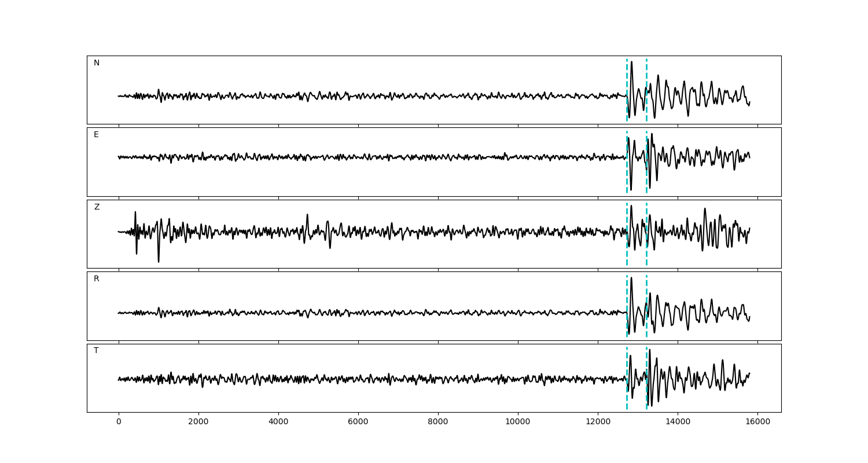Click the R component label
The image size is (868, 463).
[97, 279]
